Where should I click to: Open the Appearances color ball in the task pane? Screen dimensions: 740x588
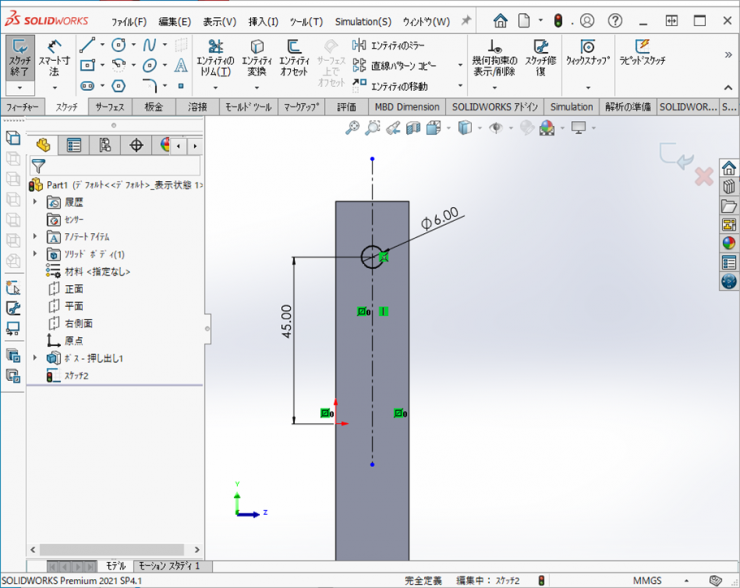pyautogui.click(x=728, y=242)
